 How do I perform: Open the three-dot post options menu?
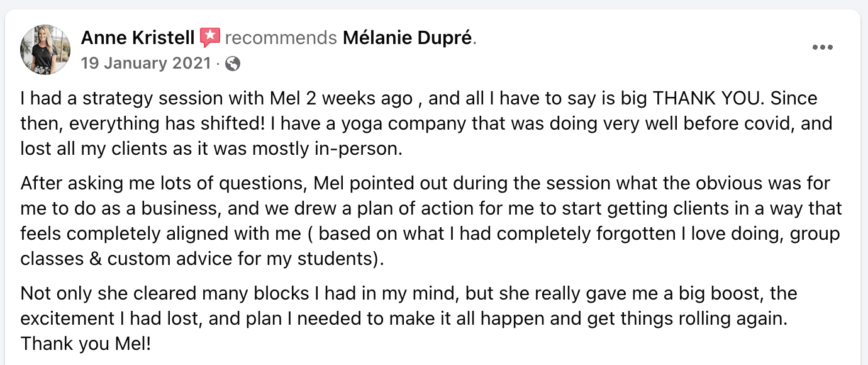pyautogui.click(x=822, y=47)
